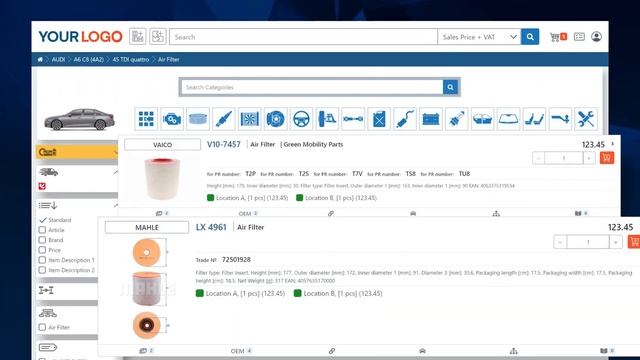
Task: Open Air Filter breadcrumb
Action: (x=169, y=60)
